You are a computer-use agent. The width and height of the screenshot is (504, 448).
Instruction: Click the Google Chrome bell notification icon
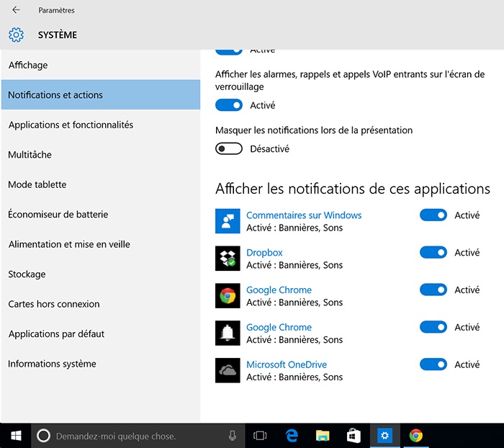point(228,333)
